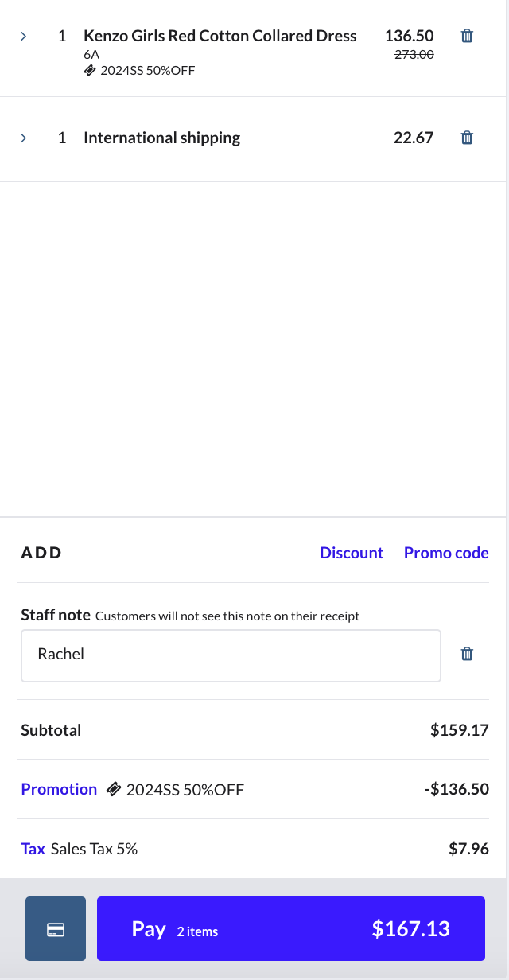The width and height of the screenshot is (509, 980).
Task: Click the promotion tag icon in totals
Action: (x=114, y=789)
